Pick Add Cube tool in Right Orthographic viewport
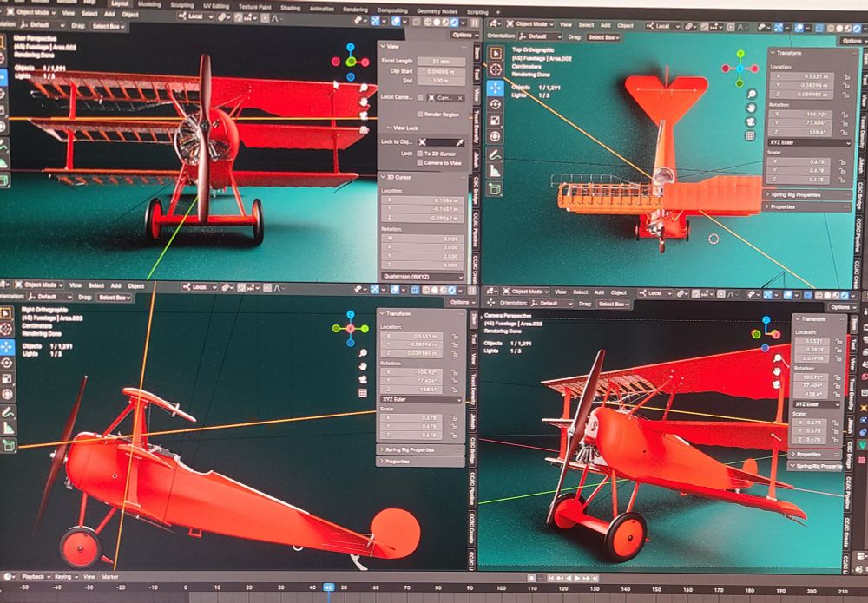Viewport: 868px width, 603px height. click(7, 445)
